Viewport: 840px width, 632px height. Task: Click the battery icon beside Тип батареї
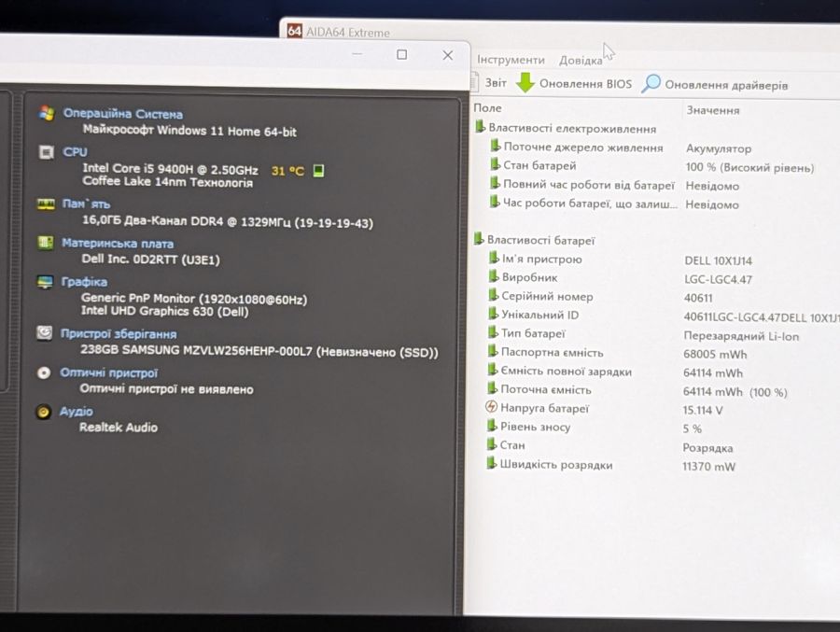494,332
